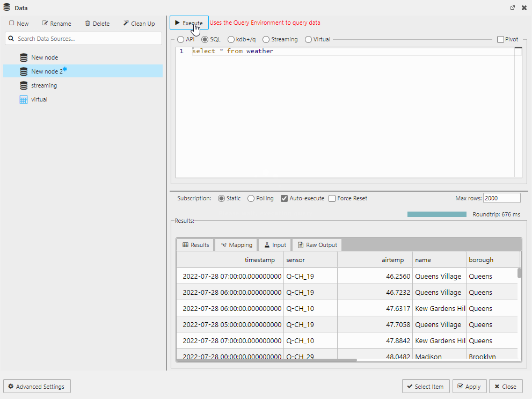Open the Raw Output tab
The image size is (532, 399).
[317, 244]
